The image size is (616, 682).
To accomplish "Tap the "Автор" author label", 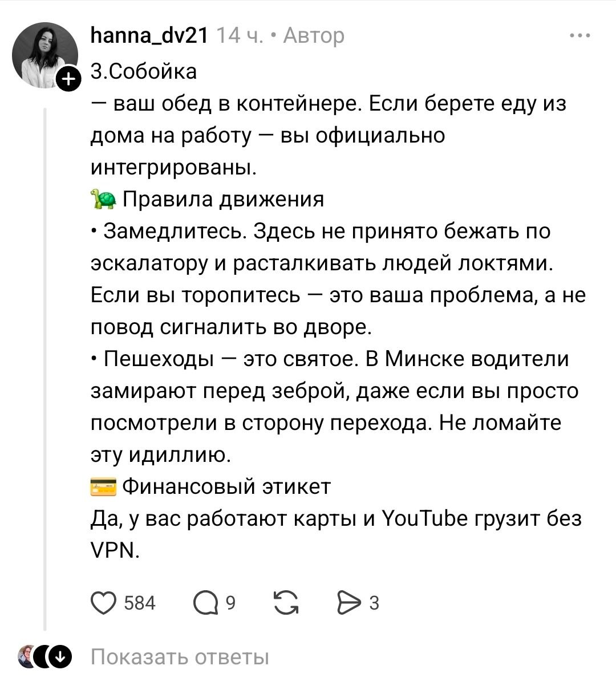I will (x=314, y=36).
